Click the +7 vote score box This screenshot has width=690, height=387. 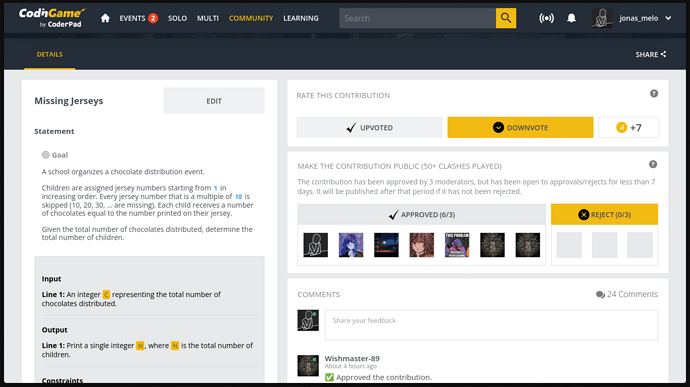pyautogui.click(x=628, y=128)
